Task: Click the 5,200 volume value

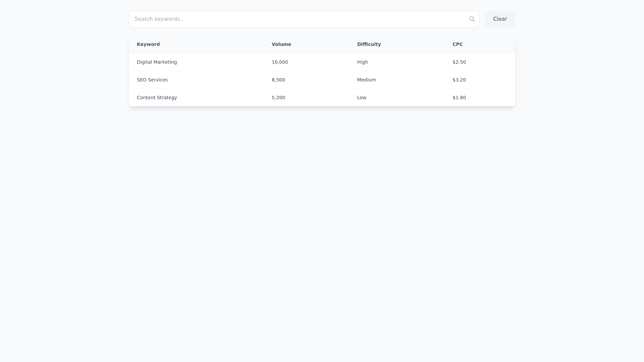Action: pos(278,98)
